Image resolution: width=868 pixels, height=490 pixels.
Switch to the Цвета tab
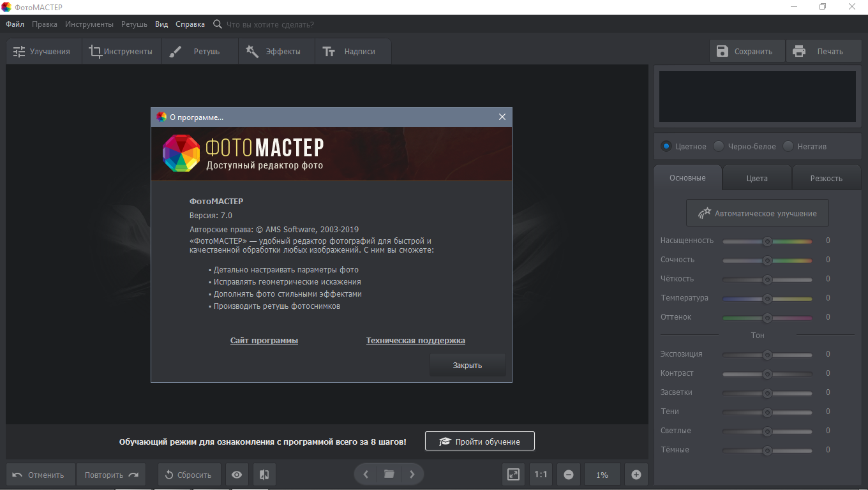click(x=757, y=178)
